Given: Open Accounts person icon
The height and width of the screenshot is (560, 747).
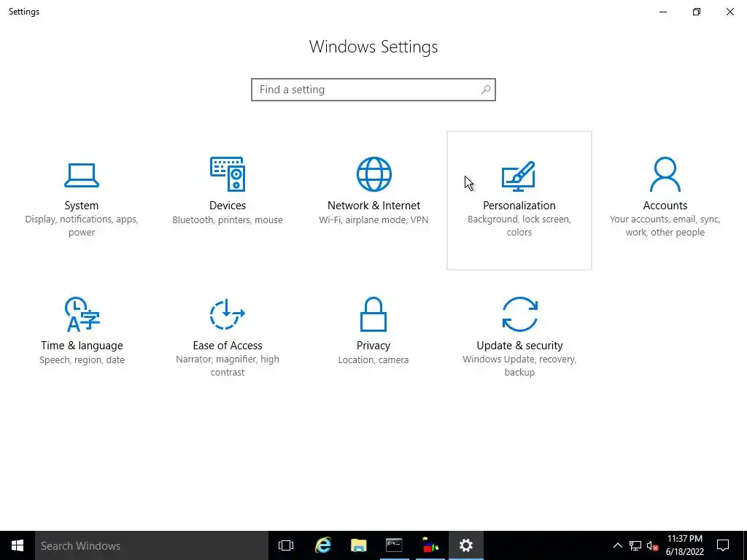Looking at the screenshot, I should (665, 174).
